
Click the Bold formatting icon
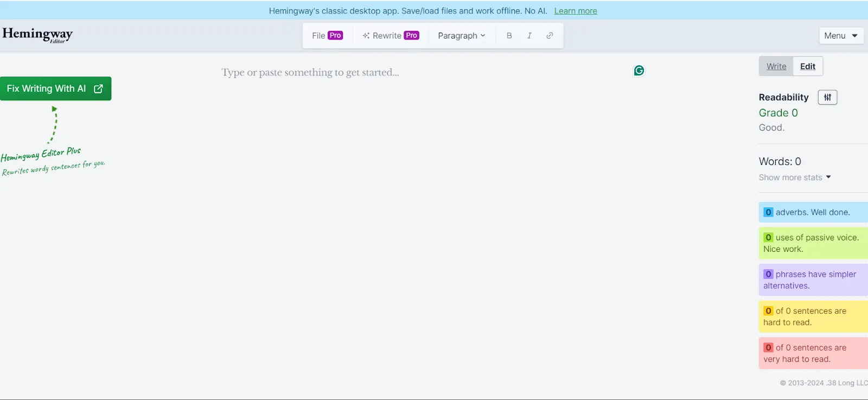coord(509,35)
